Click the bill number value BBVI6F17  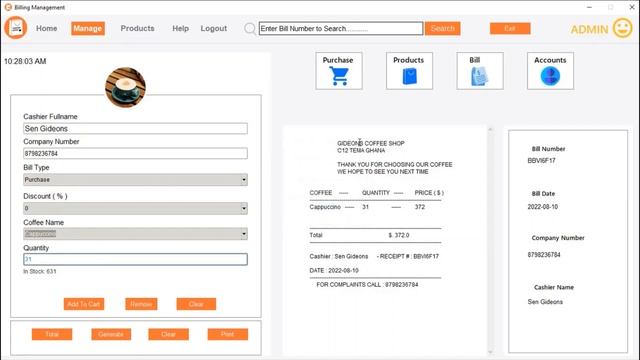point(541,160)
